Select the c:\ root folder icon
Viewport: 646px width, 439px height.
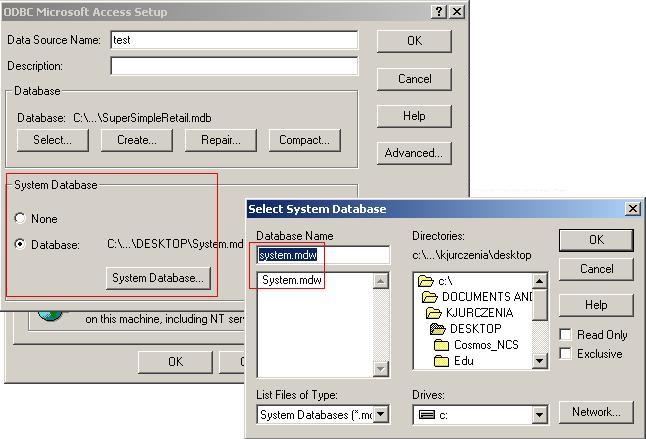(x=425, y=281)
